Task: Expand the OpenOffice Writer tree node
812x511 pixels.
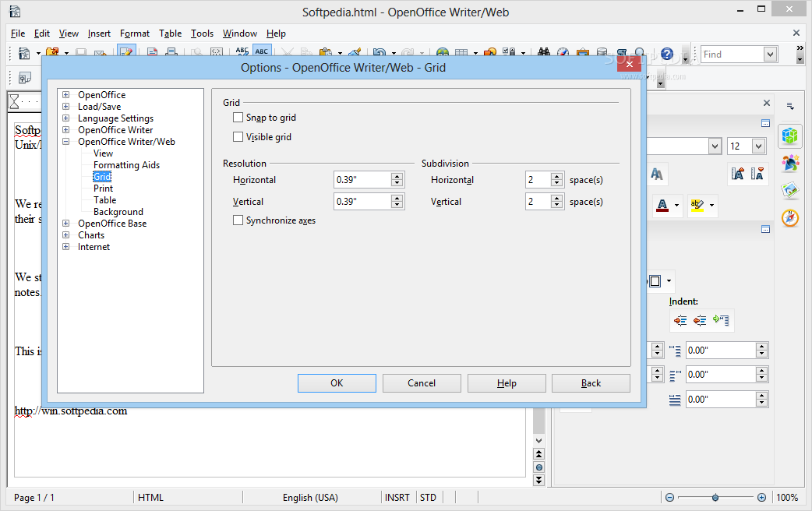Action: 65,129
